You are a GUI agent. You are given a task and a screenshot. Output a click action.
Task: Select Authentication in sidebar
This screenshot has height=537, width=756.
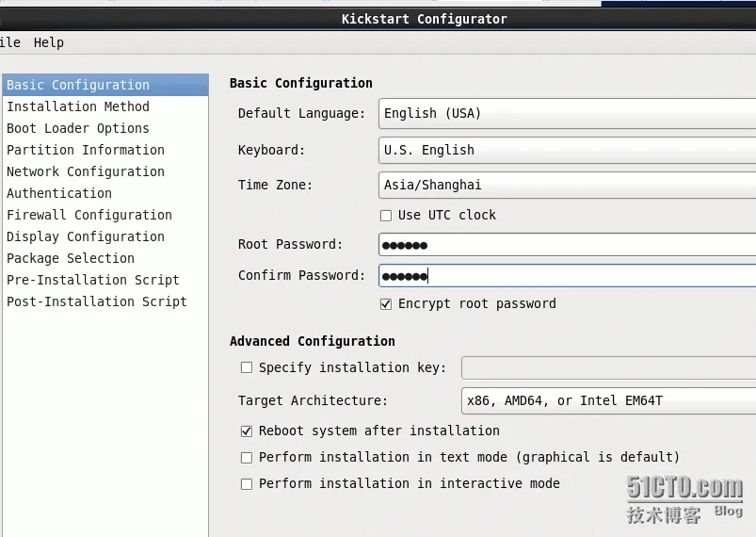tap(105, 193)
